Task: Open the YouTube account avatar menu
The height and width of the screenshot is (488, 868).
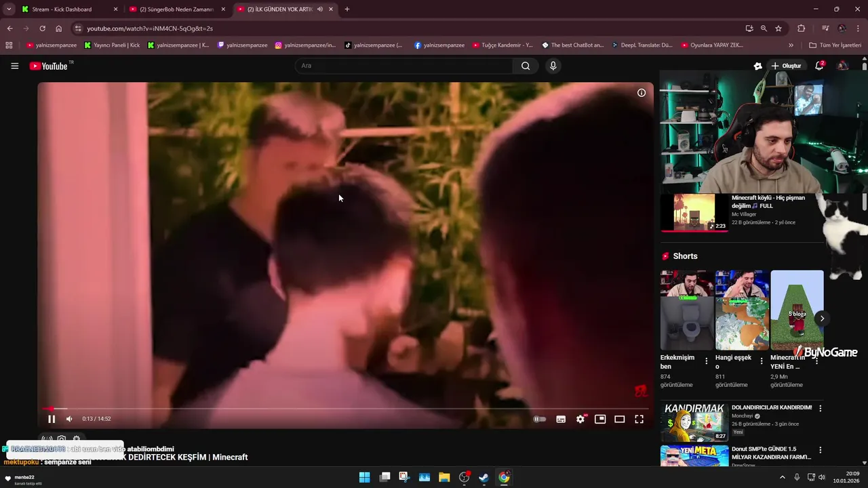Action: tap(842, 66)
